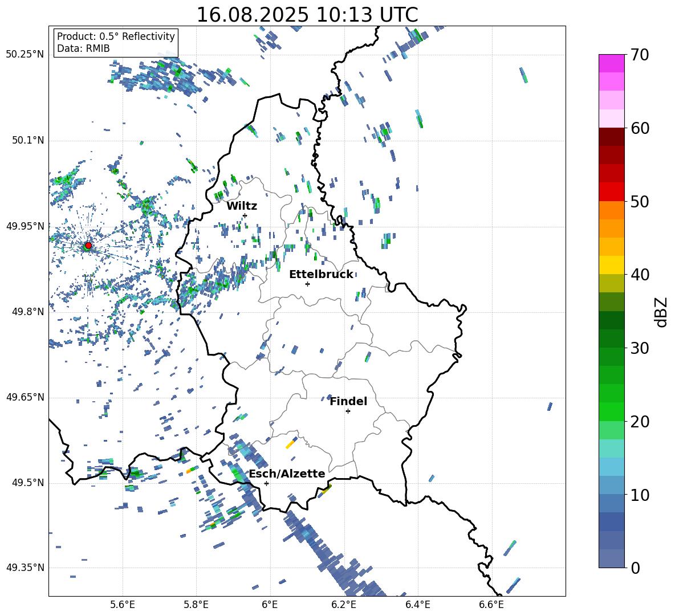
Task: Click the 49.65°N latitude label
Action: click(25, 397)
